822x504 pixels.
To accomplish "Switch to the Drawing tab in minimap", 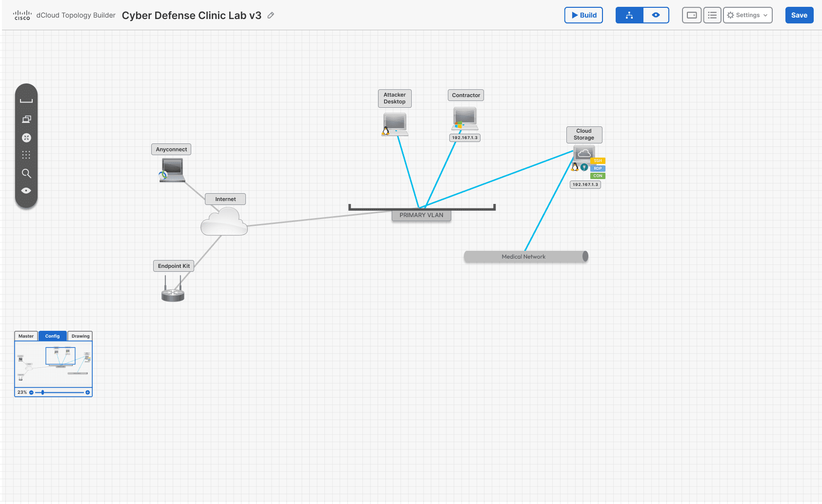I will [80, 336].
